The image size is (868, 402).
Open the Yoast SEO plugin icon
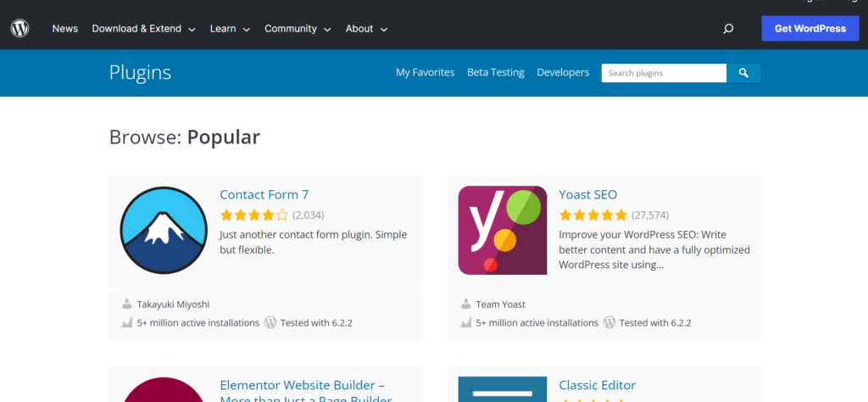tap(503, 231)
